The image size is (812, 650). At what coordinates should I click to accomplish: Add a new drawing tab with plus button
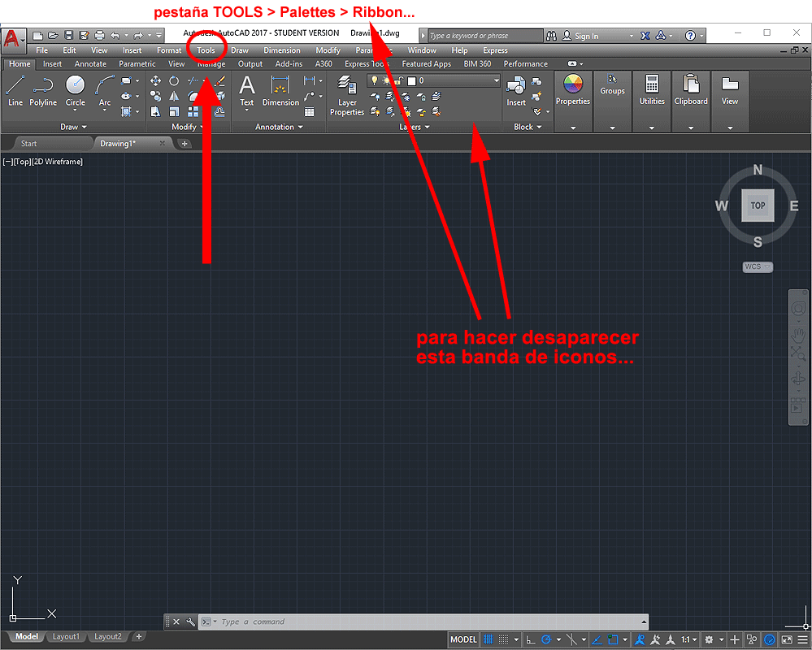185,143
